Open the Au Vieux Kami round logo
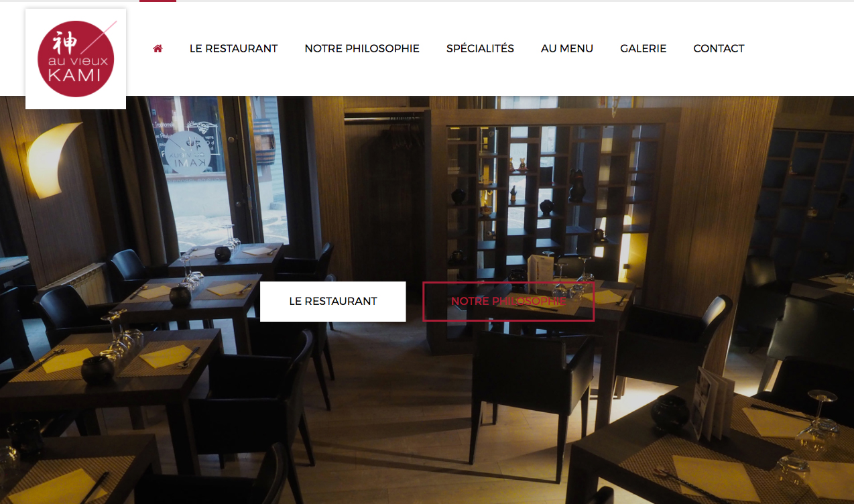 [x=76, y=59]
